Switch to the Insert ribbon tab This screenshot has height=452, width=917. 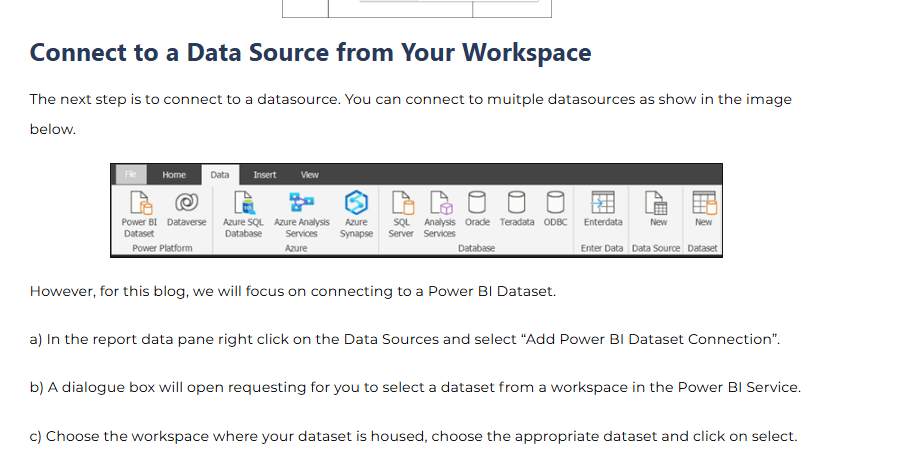click(264, 174)
